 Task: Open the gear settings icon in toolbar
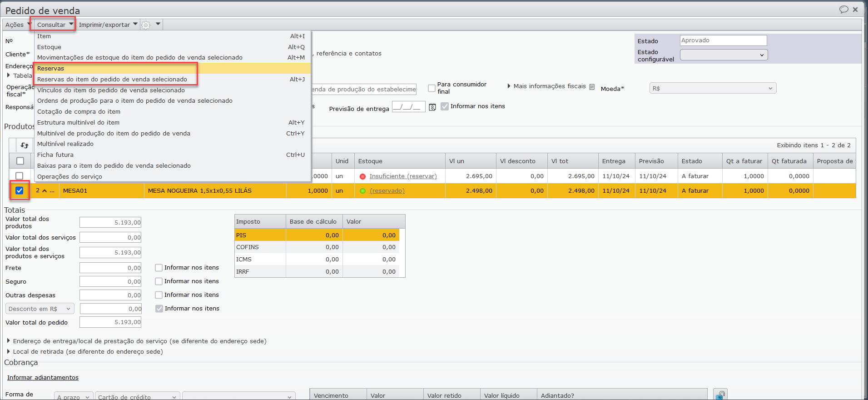[x=146, y=25]
